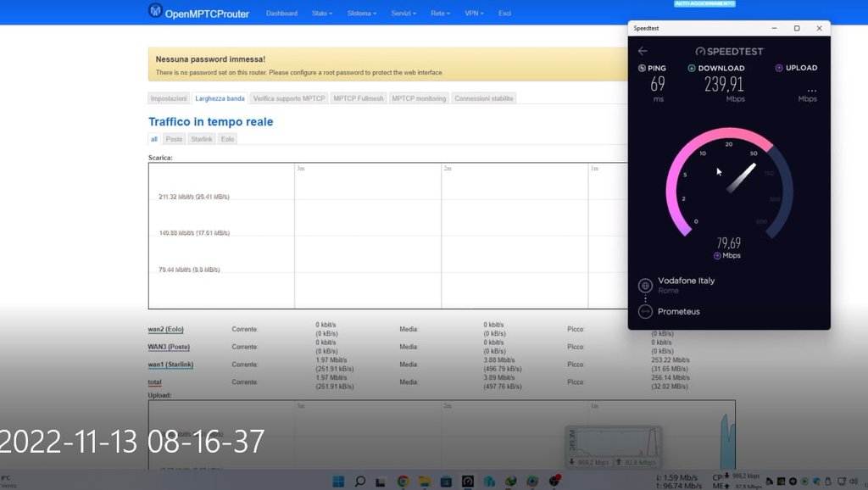Open the Servizi dropdown menu
868x490 pixels.
tap(403, 14)
